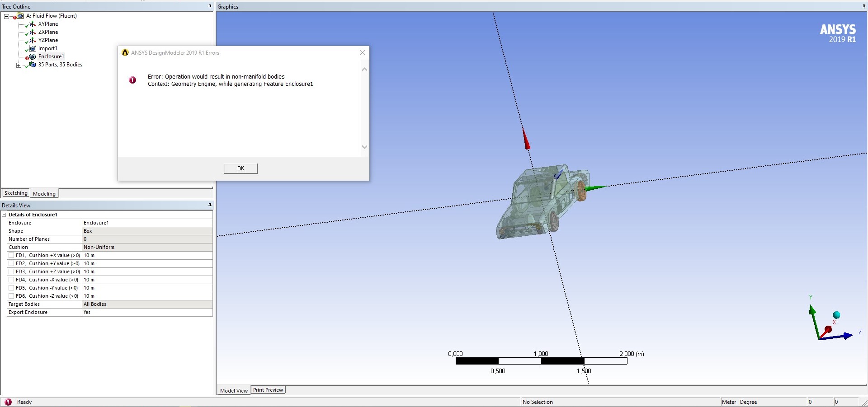The image size is (868, 407).
Task: Select the 35 Parts bodies icon
Action: pos(32,65)
